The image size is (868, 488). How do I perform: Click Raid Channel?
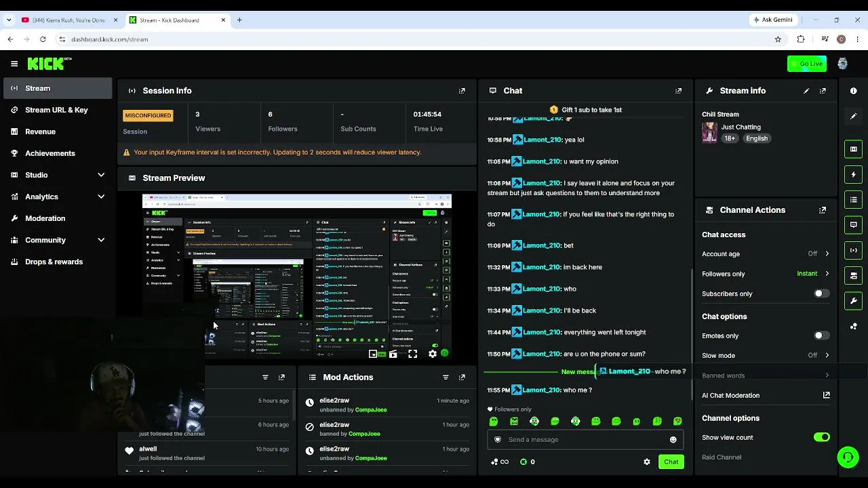[x=722, y=457]
